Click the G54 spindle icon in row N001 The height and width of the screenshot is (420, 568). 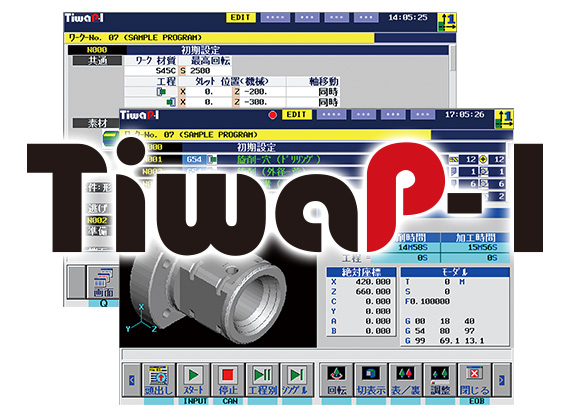point(212,159)
